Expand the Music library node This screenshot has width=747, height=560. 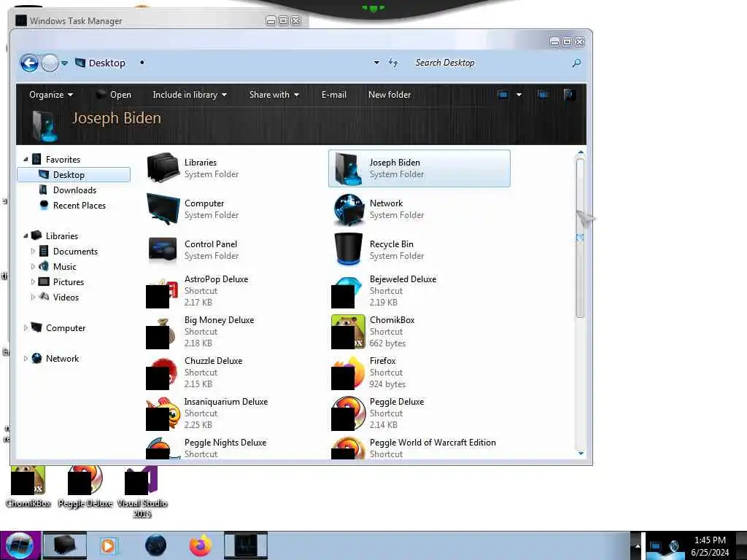33,266
